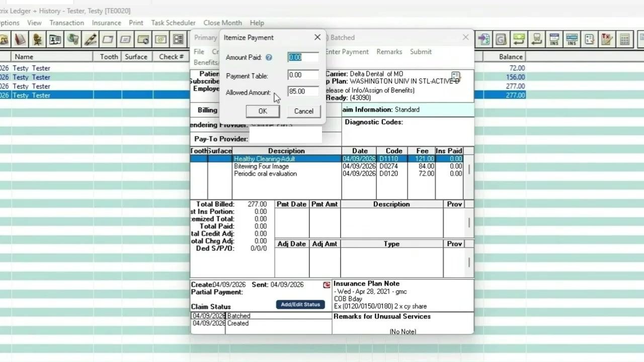Viewport: 644px width, 362px height.
Task: Click the blank note toolbar icon
Action: (x=108, y=39)
